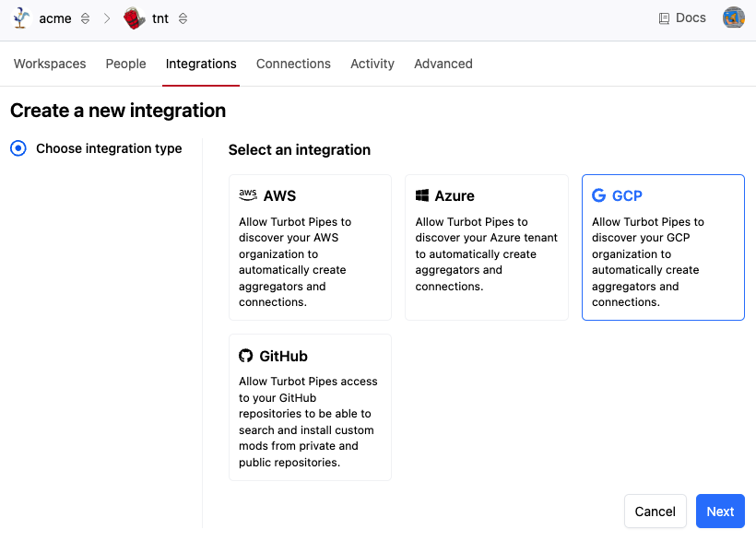Image resolution: width=756 pixels, height=541 pixels.
Task: Select the Choose integration type radio step
Action: coord(18,148)
